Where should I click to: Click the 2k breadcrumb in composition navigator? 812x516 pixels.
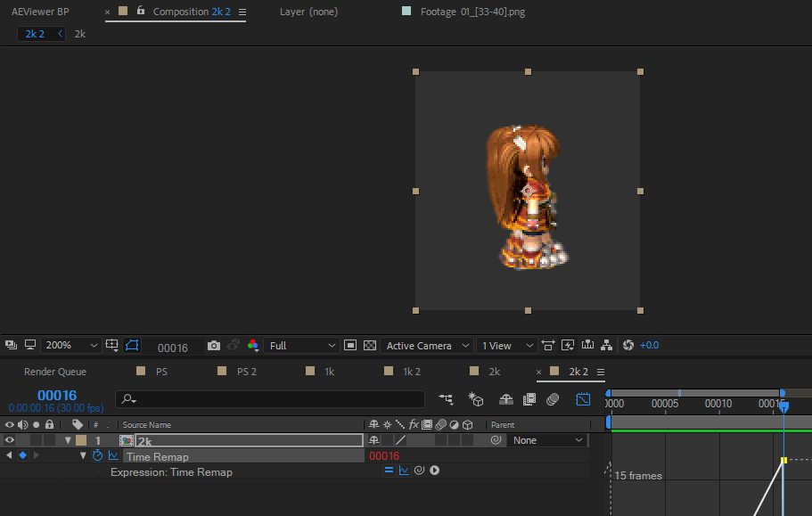[79, 34]
